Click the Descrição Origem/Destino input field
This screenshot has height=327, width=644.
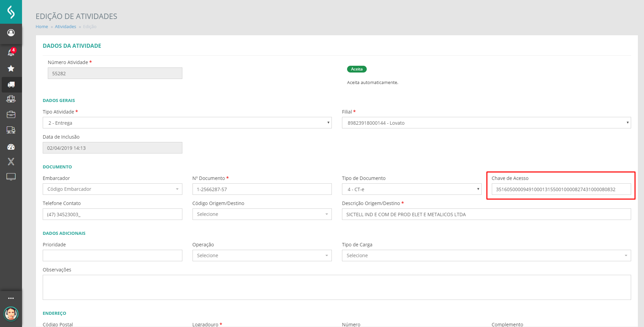[486, 214]
